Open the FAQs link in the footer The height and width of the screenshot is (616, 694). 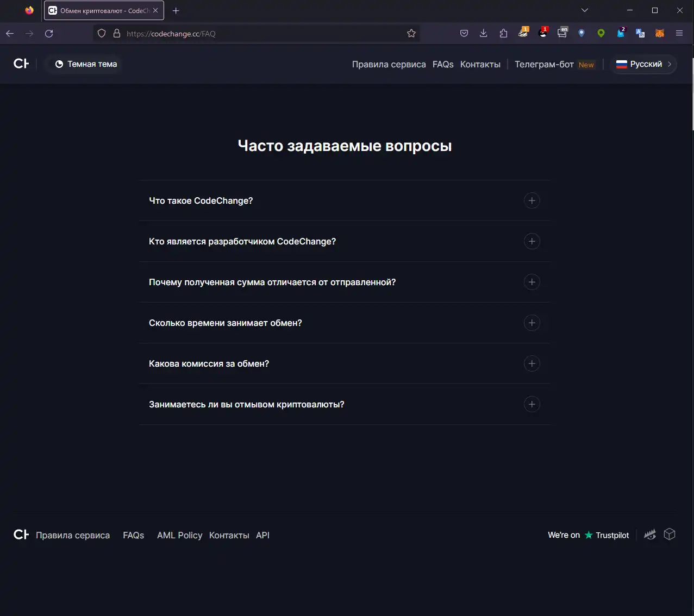(x=134, y=535)
